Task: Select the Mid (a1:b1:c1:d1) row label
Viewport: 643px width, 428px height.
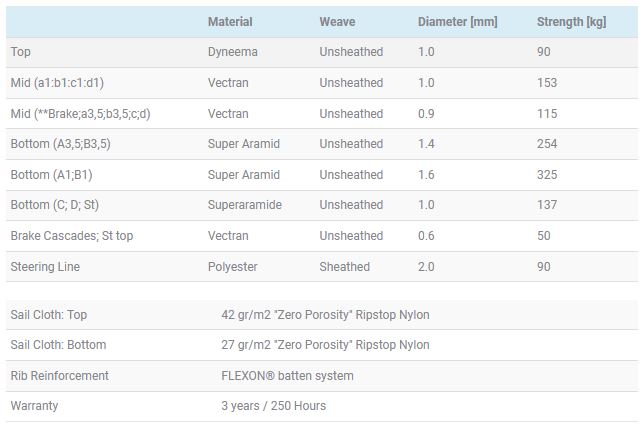Action: (x=57, y=83)
